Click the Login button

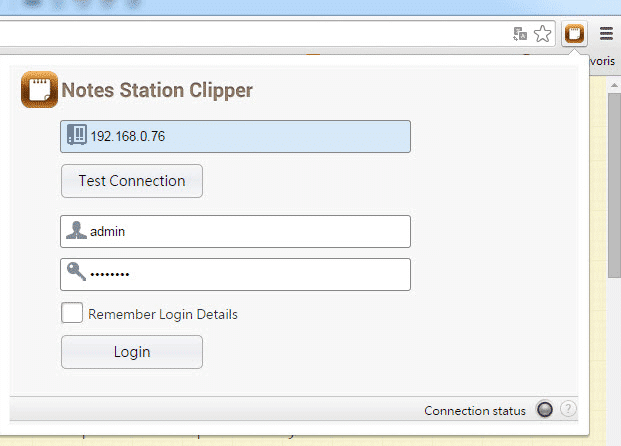132,352
